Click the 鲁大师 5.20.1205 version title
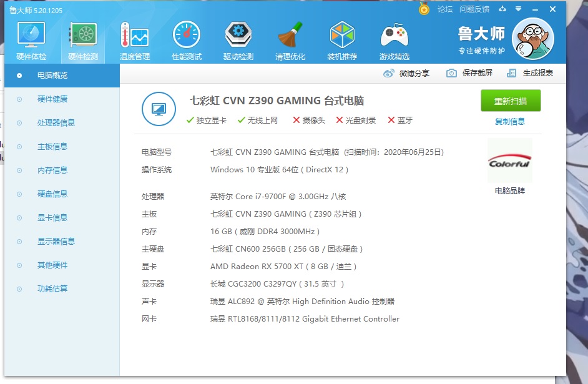 click(36, 11)
